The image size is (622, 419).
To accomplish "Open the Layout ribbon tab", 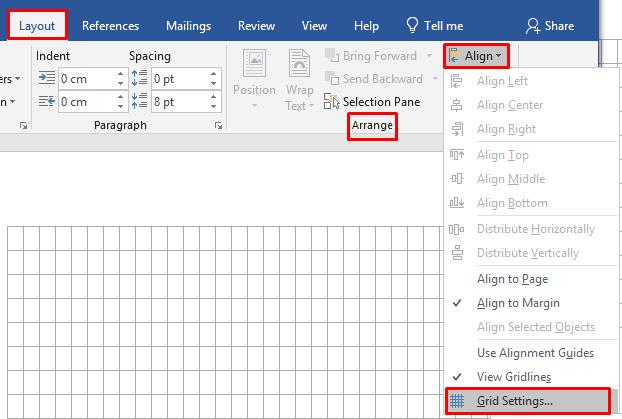I will pyautogui.click(x=37, y=26).
